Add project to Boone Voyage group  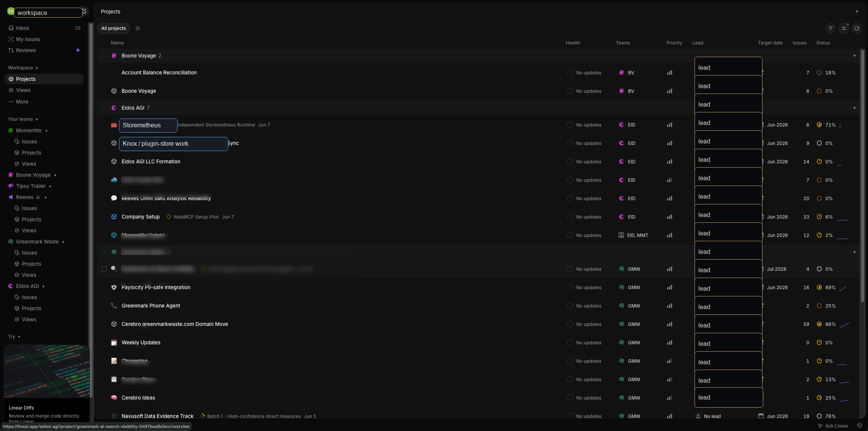(855, 56)
